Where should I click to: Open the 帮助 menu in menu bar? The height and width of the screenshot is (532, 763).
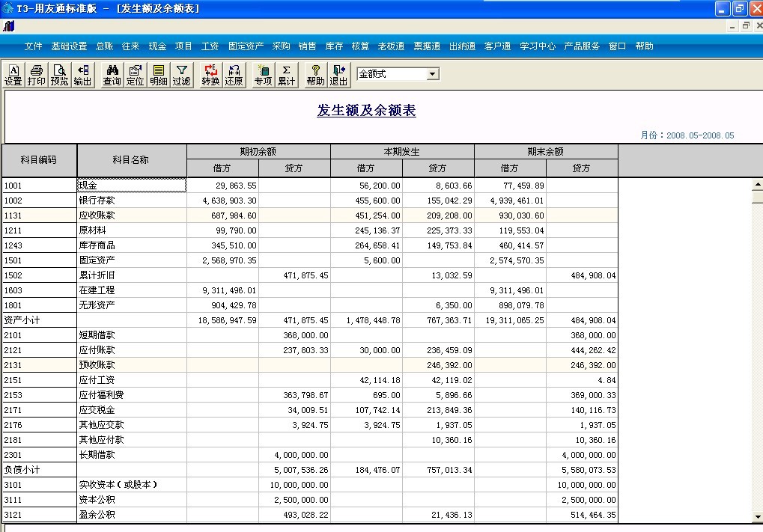click(x=644, y=46)
